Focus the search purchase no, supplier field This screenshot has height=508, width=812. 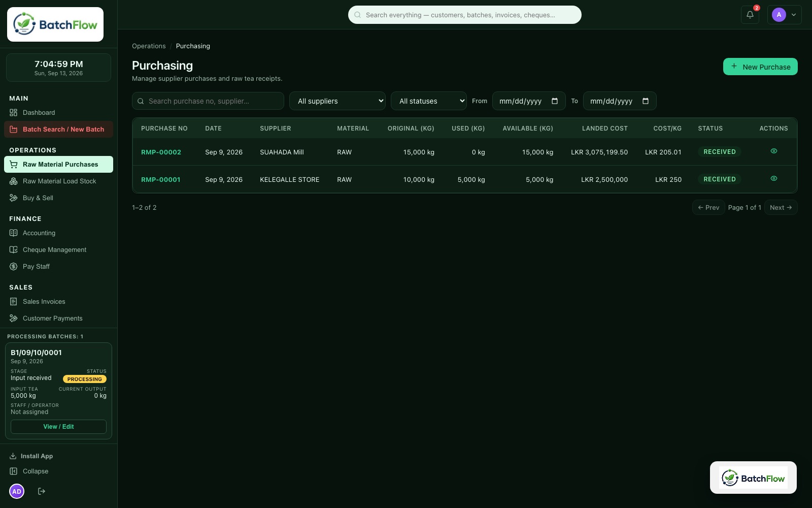[x=208, y=101]
